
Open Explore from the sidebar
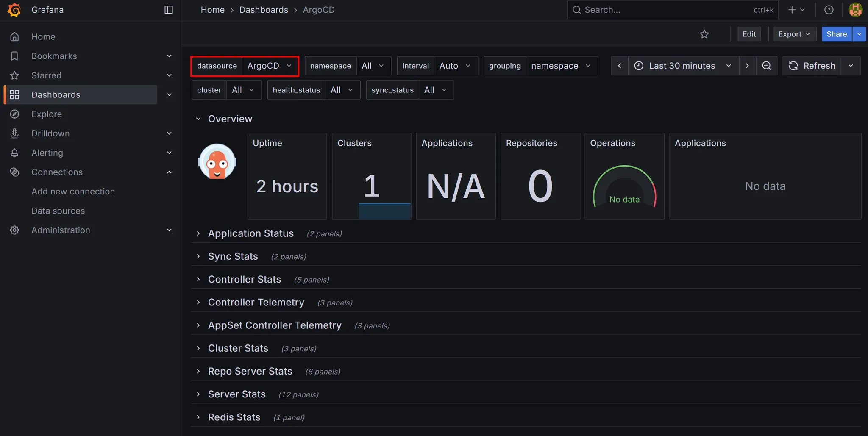[x=47, y=114]
